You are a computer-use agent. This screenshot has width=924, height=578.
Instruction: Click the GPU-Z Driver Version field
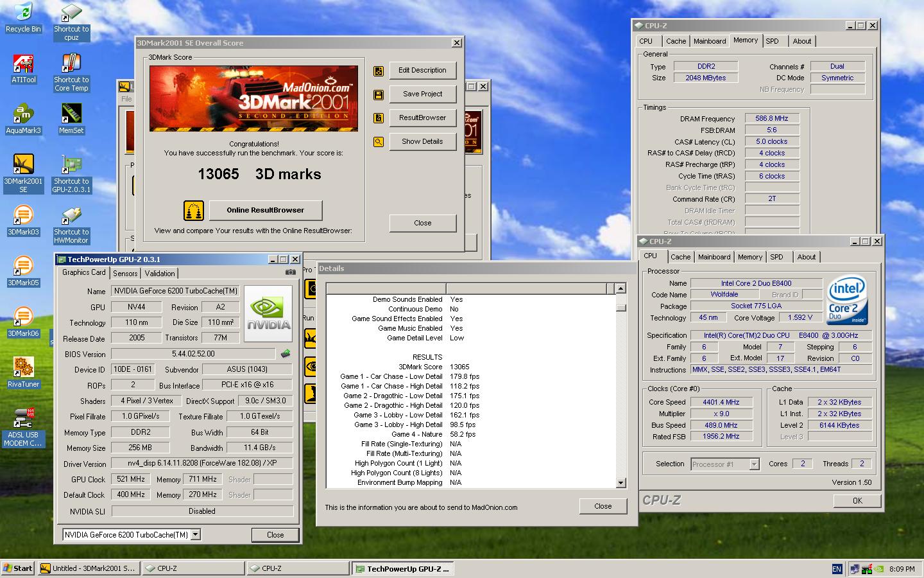[x=202, y=463]
